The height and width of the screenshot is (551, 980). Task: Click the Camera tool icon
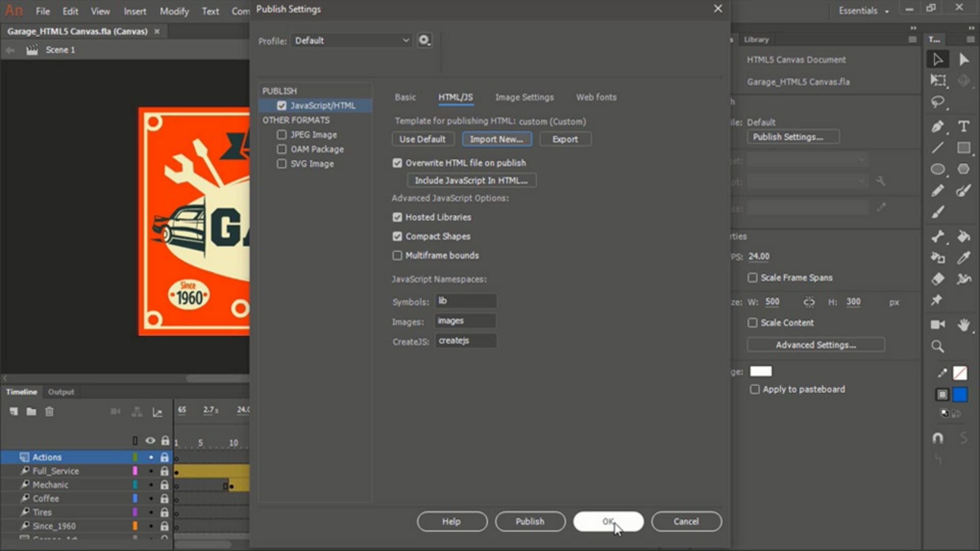(x=938, y=325)
